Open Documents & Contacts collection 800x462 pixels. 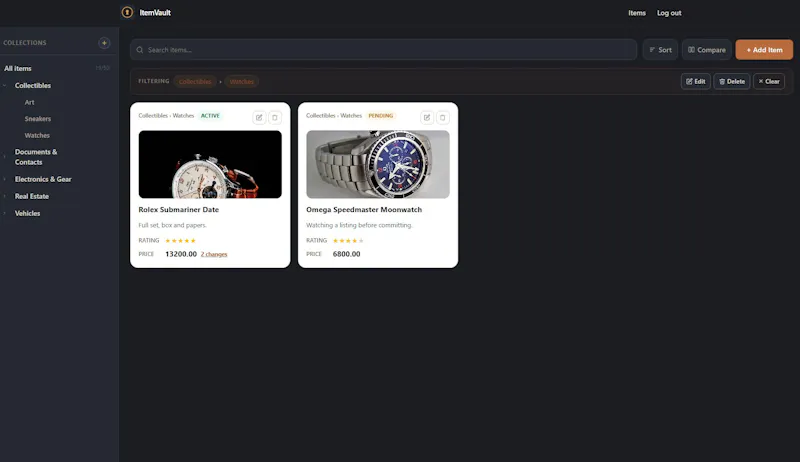click(x=36, y=157)
